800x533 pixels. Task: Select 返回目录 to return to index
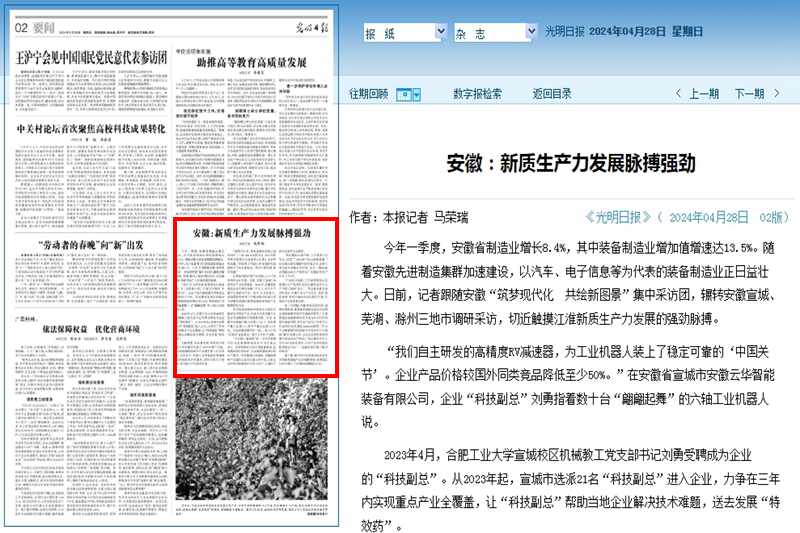(552, 94)
